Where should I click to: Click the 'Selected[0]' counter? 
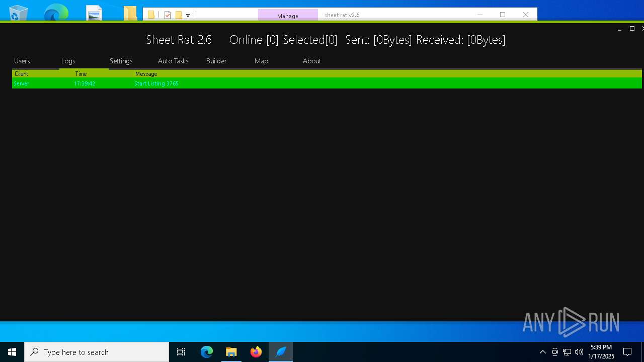(x=310, y=40)
